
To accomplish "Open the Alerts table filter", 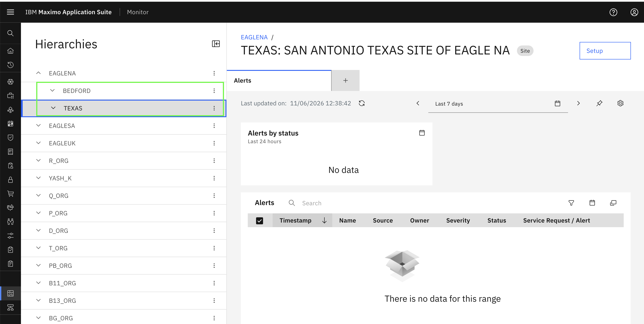I will (x=571, y=203).
